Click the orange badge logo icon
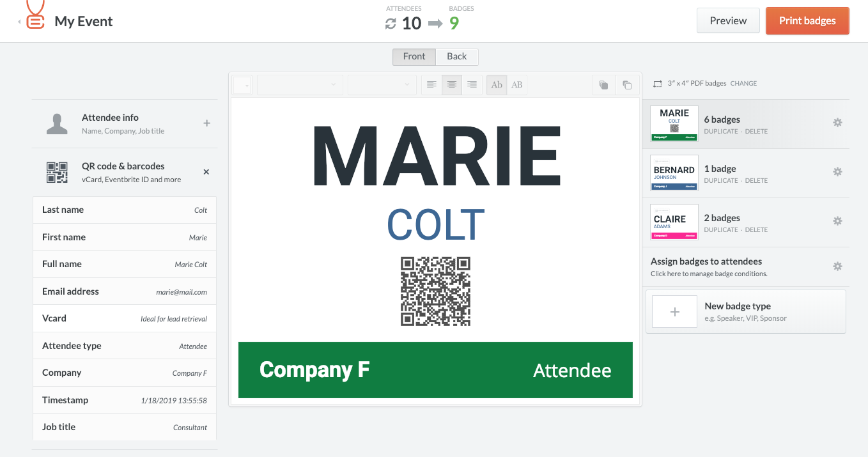 36,14
